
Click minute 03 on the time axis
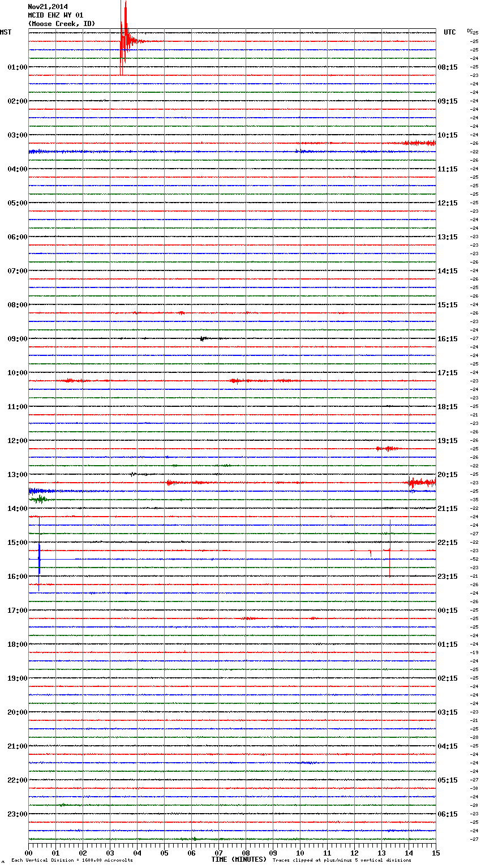110,852
